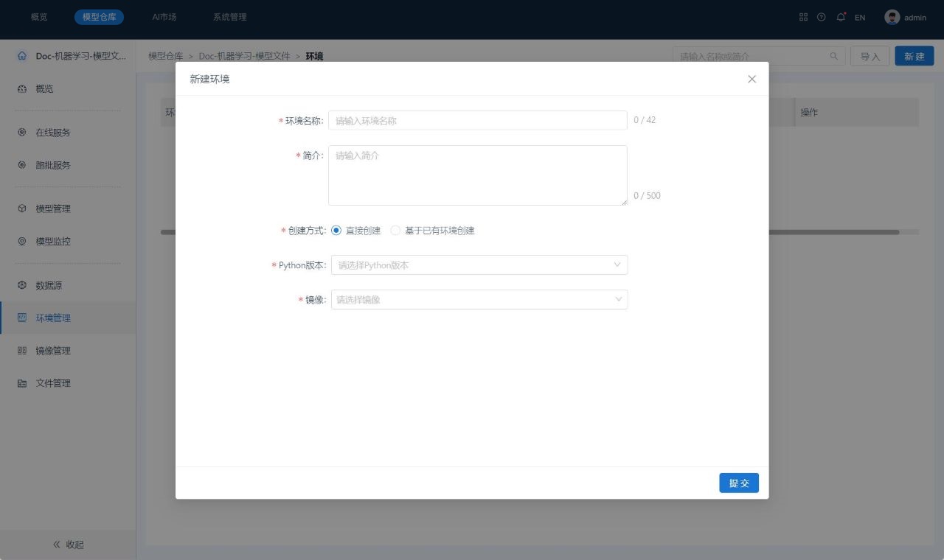Click the search magnifier icon

pos(834,56)
